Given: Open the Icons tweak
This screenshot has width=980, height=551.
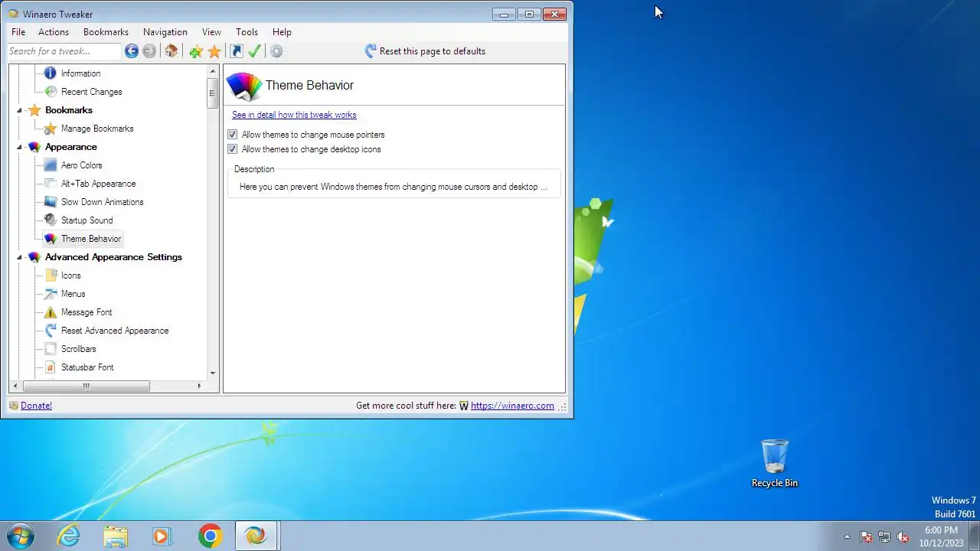Looking at the screenshot, I should coord(70,275).
